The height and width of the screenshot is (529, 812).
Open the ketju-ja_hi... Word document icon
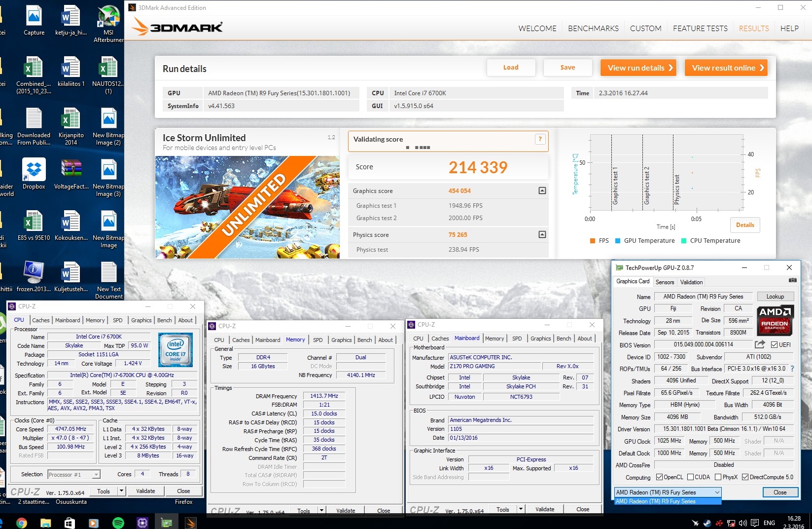(x=71, y=20)
